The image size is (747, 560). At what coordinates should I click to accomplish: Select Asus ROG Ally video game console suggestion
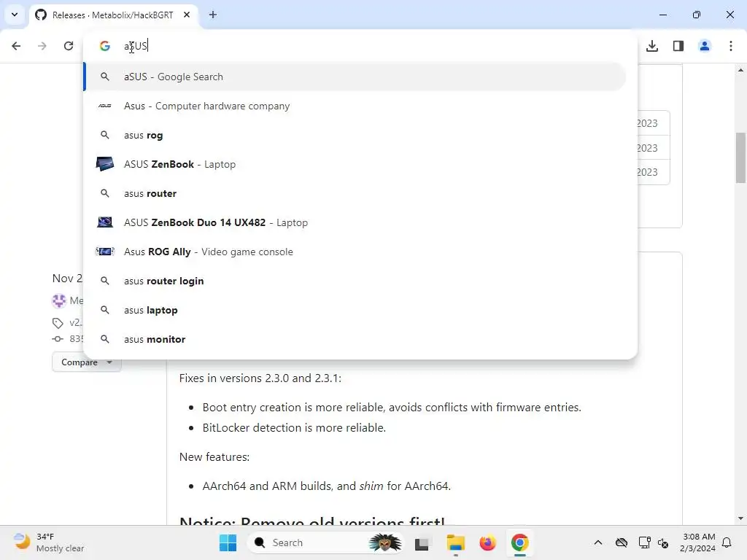355,252
